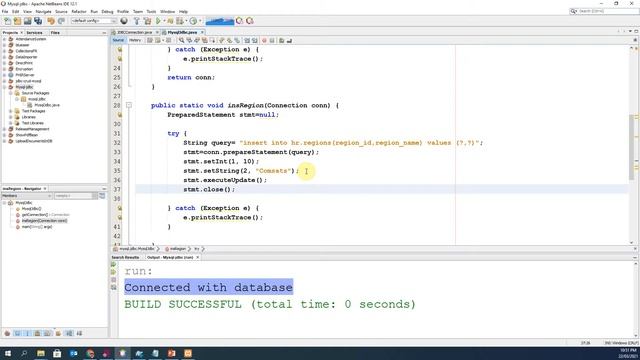This screenshot has width=640, height=360.
Task: Open Windows Start menu
Action: click(x=8, y=353)
